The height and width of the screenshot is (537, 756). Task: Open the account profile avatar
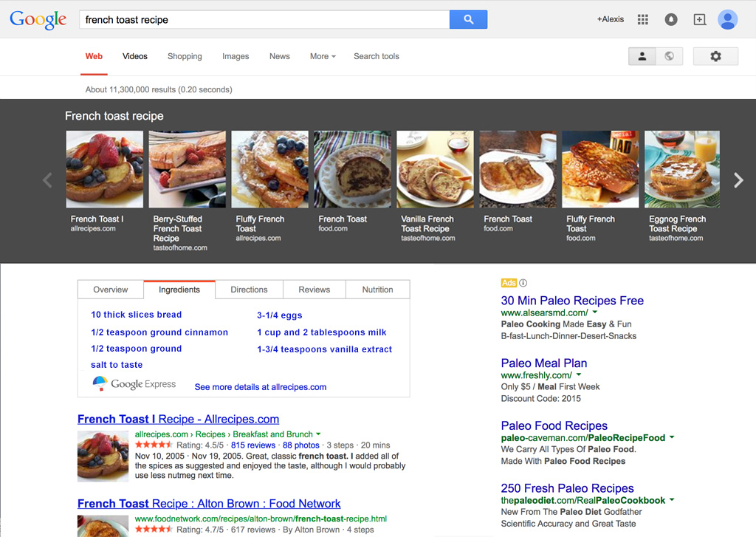[x=727, y=20]
